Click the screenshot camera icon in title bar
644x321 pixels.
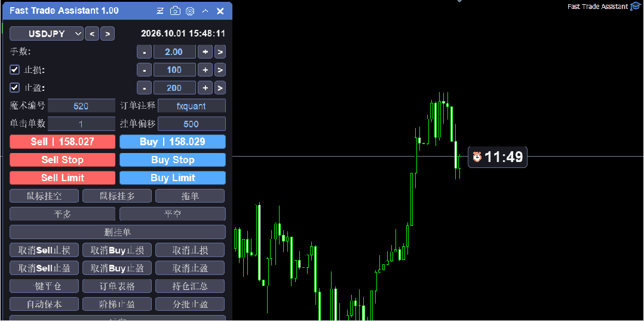(176, 11)
